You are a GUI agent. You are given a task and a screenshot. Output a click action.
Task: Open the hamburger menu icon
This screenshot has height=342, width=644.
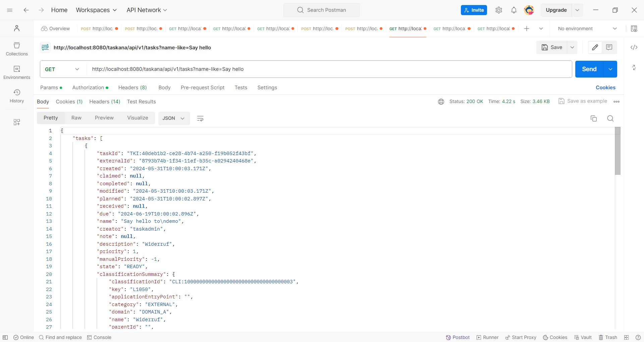(x=10, y=10)
